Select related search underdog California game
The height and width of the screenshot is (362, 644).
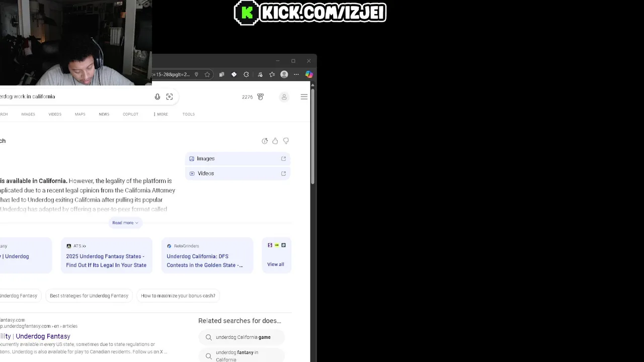click(x=242, y=337)
